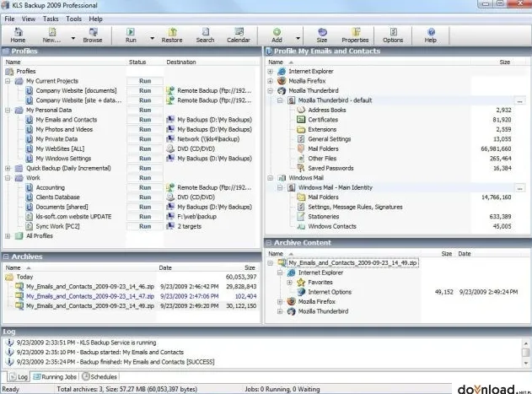Open the dropdown arrow next to Run
The image size is (532, 394).
[x=153, y=38]
